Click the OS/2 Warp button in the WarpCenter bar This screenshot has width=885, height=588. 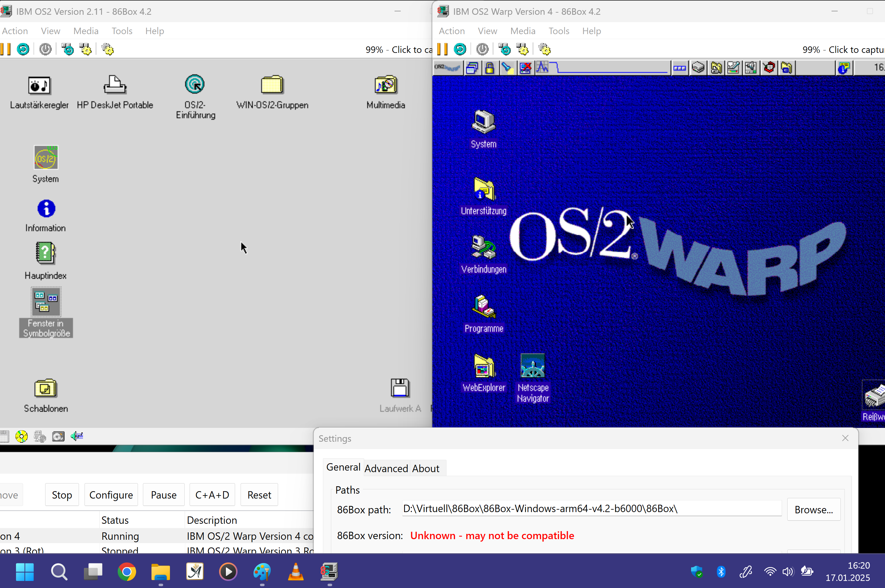point(447,68)
